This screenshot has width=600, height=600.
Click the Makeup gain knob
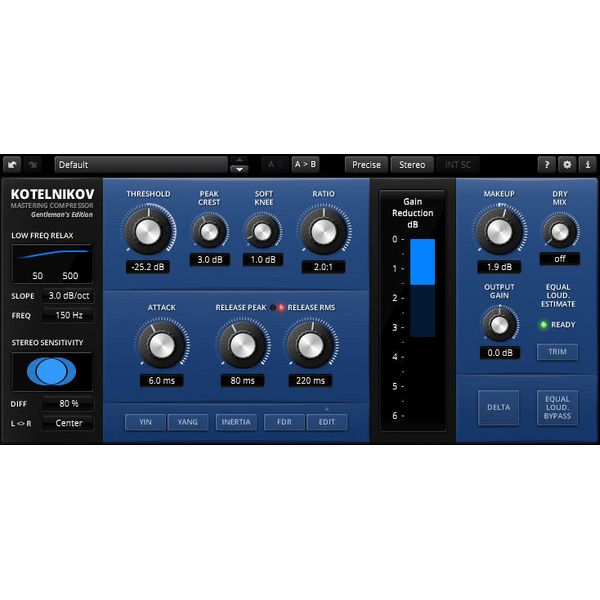pyautogui.click(x=498, y=232)
